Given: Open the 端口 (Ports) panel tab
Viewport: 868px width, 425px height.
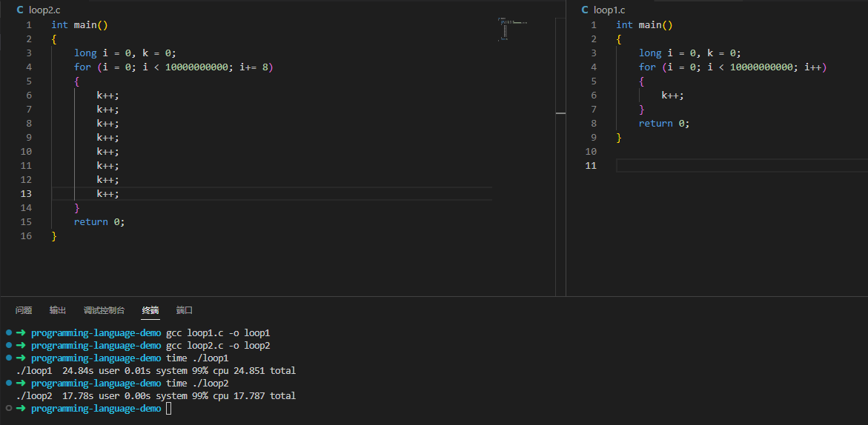Looking at the screenshot, I should 185,310.
